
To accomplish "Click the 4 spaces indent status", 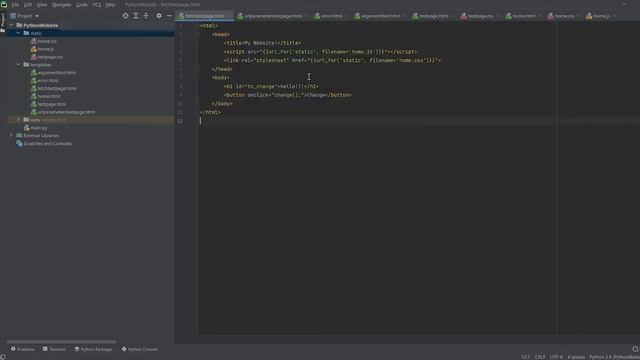I will click(576, 357).
